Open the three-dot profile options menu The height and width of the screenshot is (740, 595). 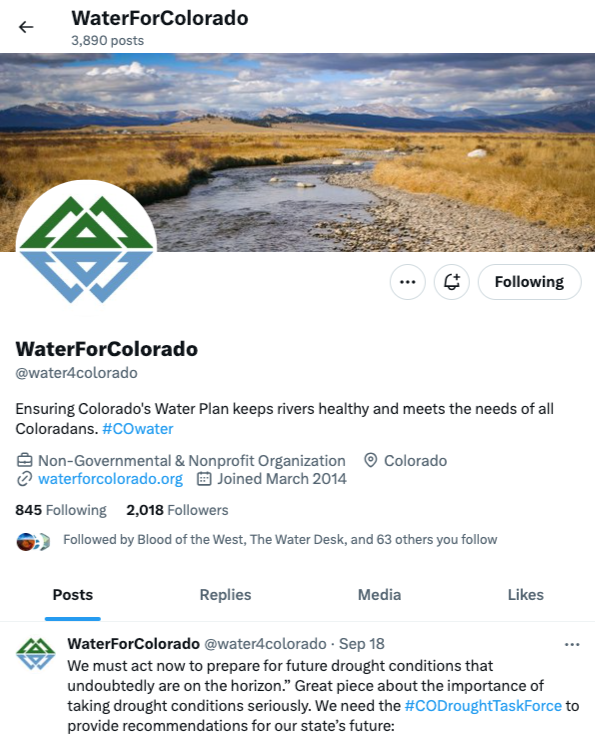[x=408, y=282]
